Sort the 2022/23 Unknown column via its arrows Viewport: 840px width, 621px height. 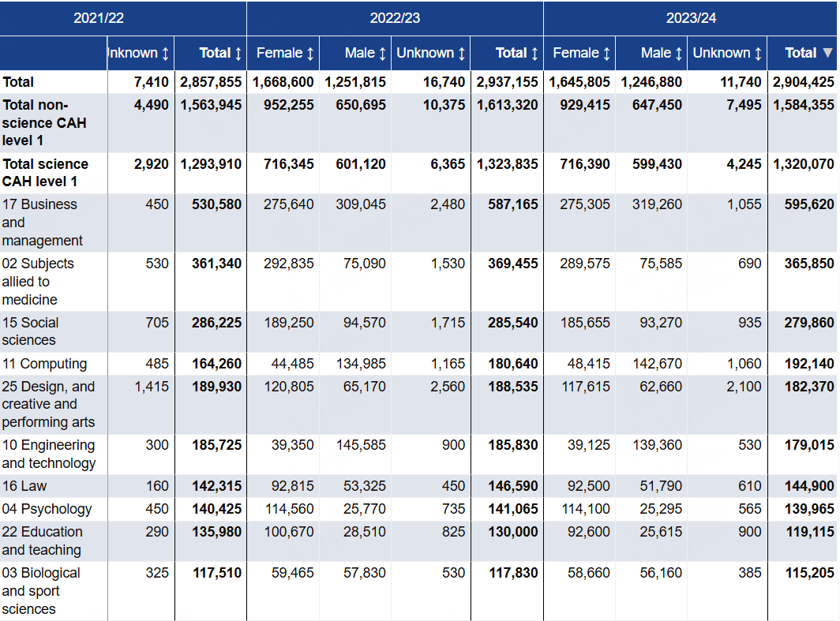(462, 54)
